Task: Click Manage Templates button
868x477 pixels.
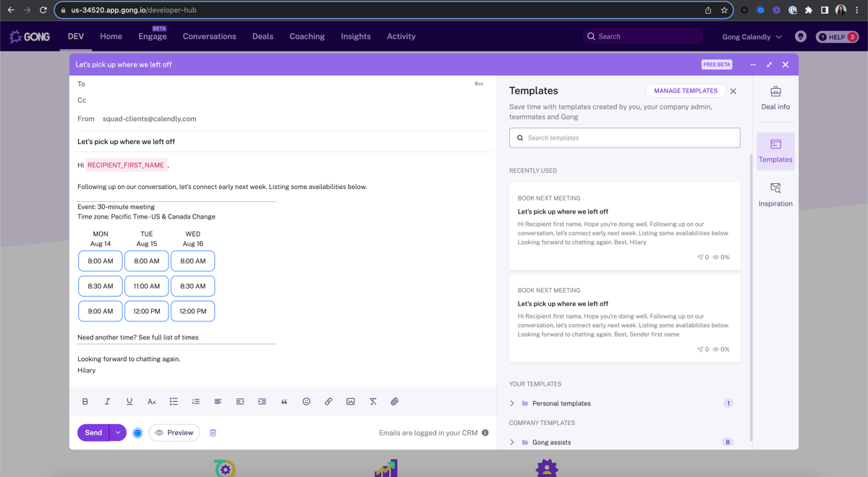Action: click(x=686, y=91)
